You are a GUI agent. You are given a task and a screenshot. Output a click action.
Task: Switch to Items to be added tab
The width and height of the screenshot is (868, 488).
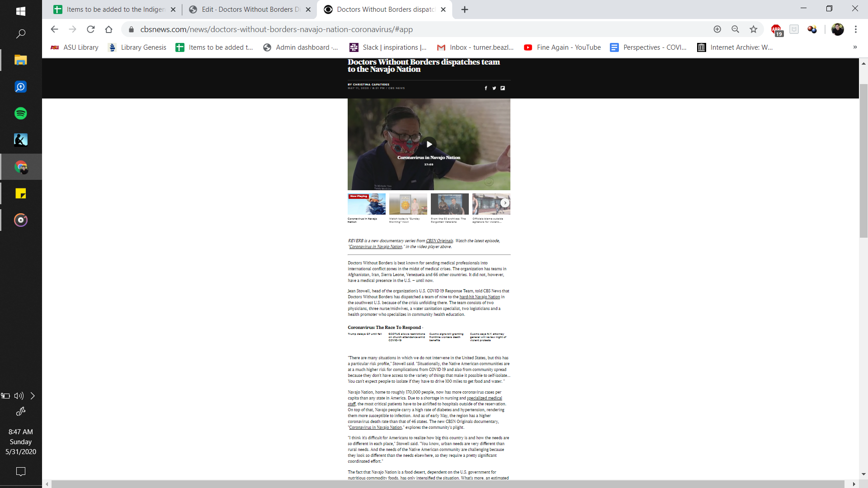click(x=115, y=9)
